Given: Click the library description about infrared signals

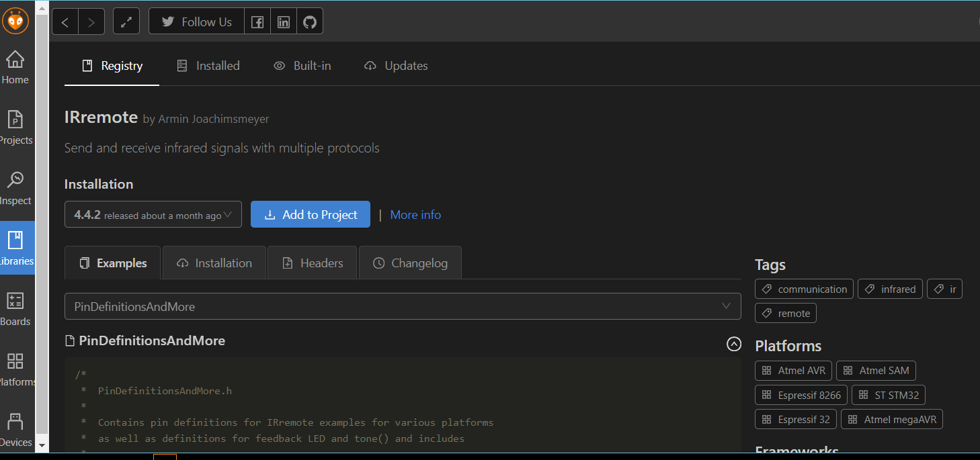Looking at the screenshot, I should [x=222, y=148].
